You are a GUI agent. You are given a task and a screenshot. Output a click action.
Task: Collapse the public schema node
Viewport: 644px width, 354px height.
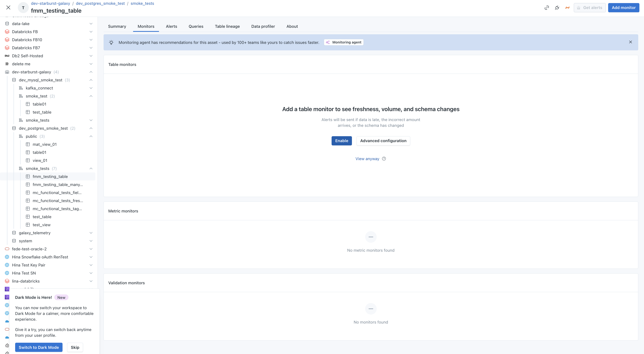click(91, 136)
